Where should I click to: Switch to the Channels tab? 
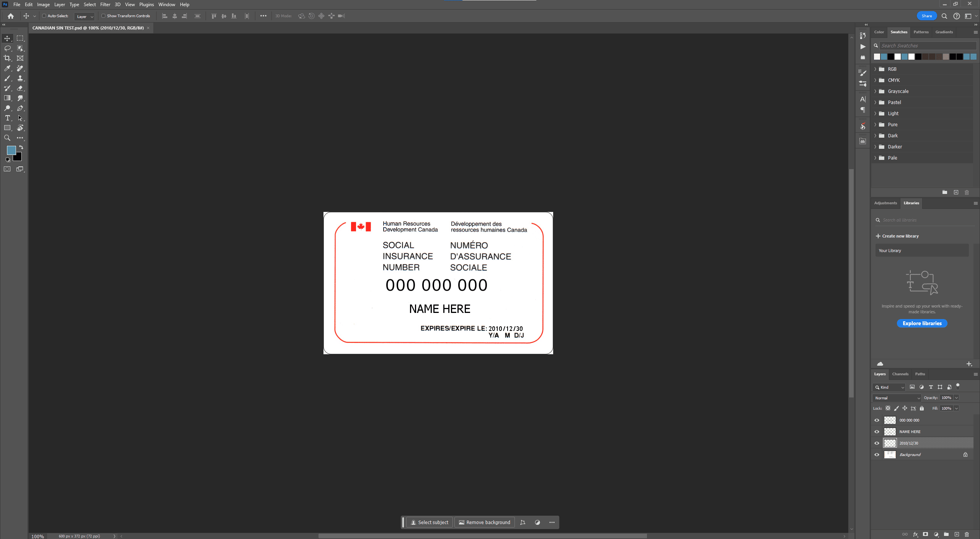[900, 374]
